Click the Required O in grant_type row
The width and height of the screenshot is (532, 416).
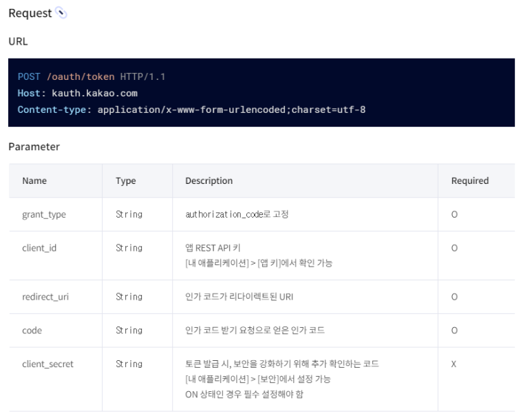[454, 215]
